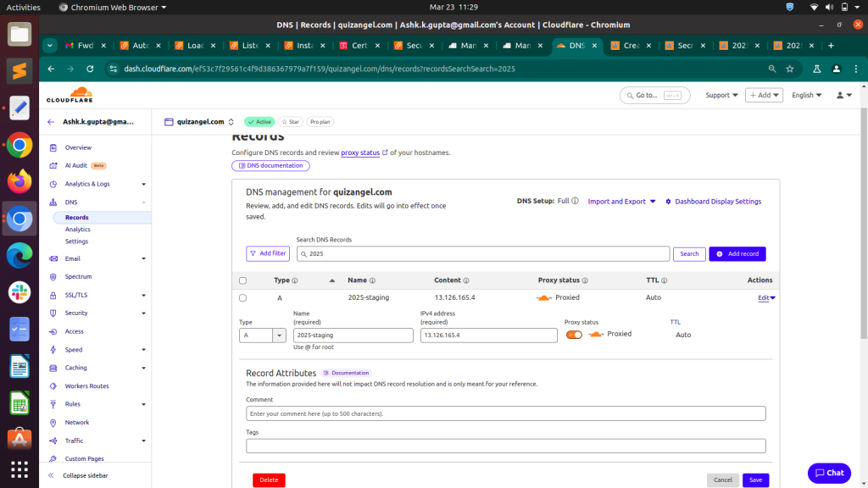Screen dimensions: 868x488
Task: Open the proxy status link
Action: pyautogui.click(x=360, y=152)
